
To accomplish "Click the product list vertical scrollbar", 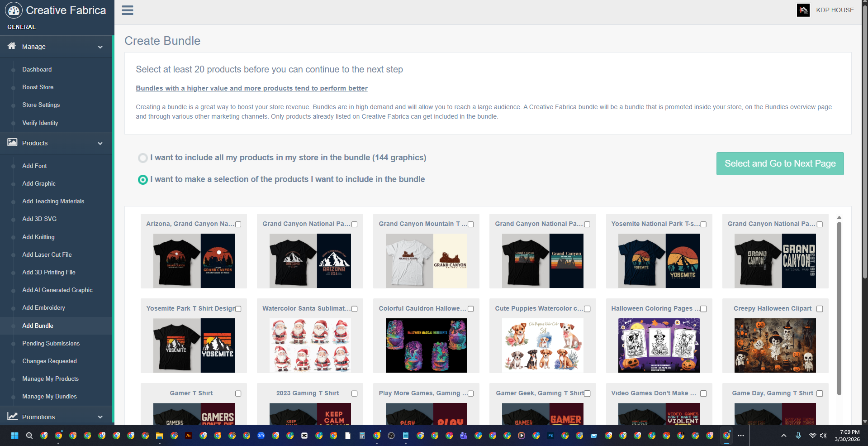I will click(x=839, y=308).
